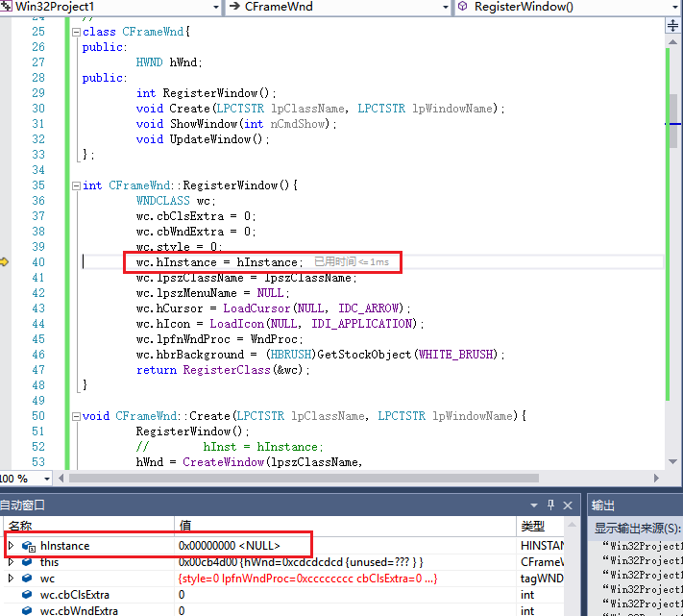Close the Autos window panel
The width and height of the screenshot is (683, 616).
(x=568, y=505)
